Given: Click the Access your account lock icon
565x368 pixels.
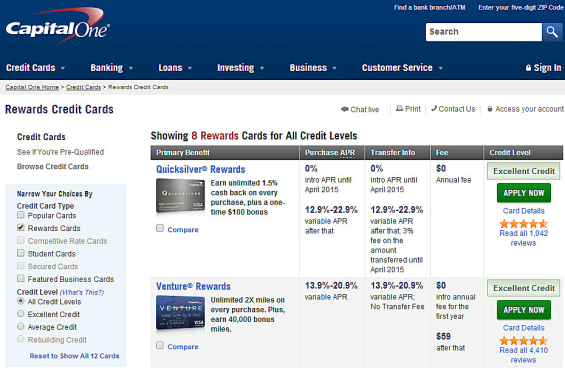Looking at the screenshot, I should point(490,108).
